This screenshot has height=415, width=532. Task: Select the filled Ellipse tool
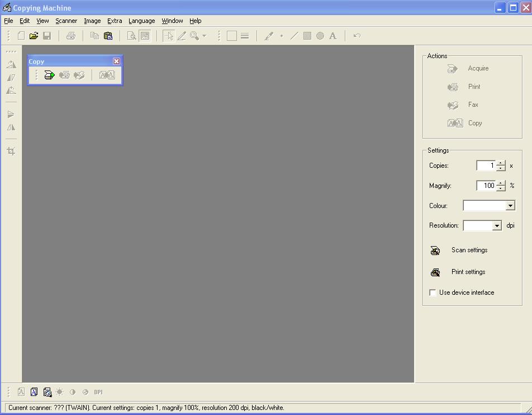pos(320,36)
